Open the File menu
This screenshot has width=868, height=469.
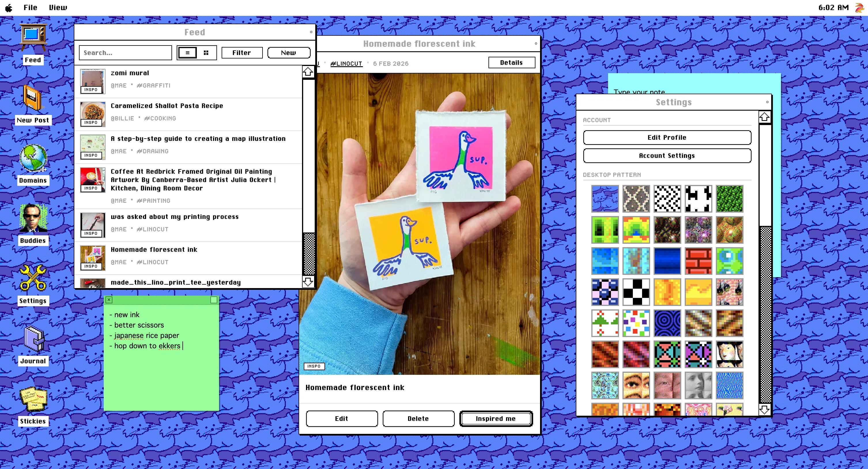(30, 7)
